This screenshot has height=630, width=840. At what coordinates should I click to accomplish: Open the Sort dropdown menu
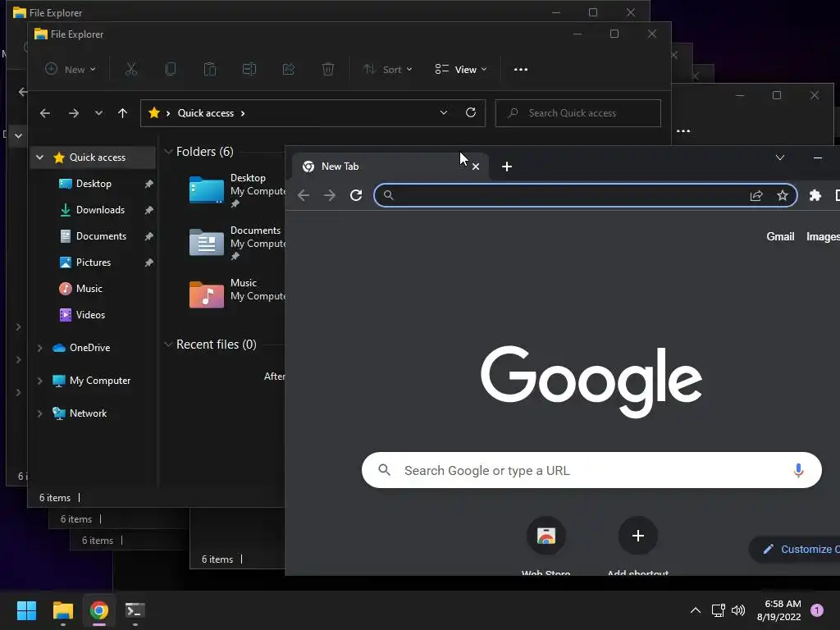[x=388, y=69]
